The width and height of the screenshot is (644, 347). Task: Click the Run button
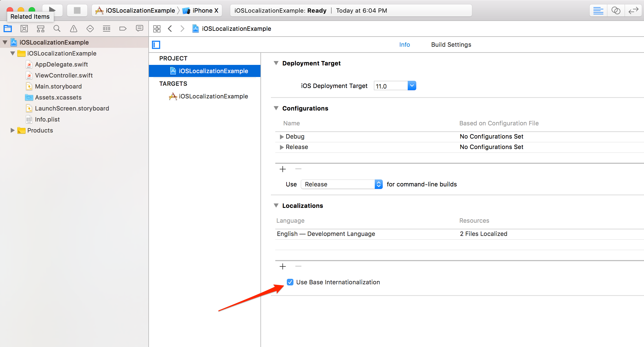click(x=52, y=10)
